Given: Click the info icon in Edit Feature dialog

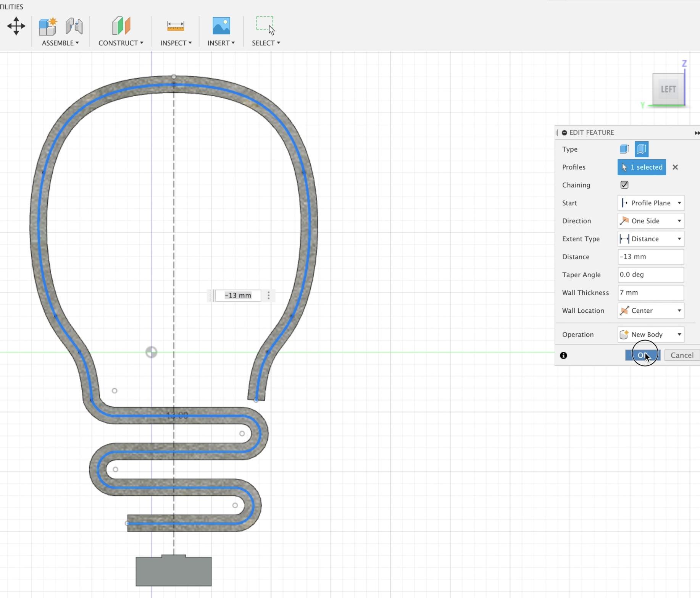Looking at the screenshot, I should 564,356.
